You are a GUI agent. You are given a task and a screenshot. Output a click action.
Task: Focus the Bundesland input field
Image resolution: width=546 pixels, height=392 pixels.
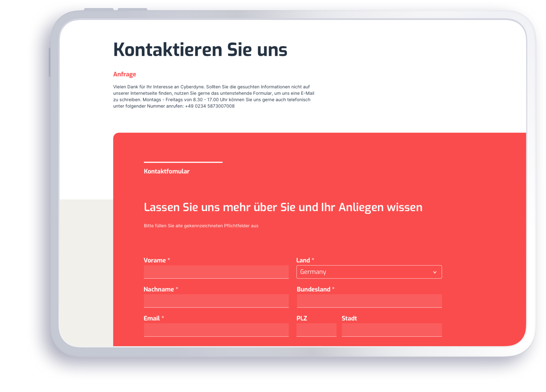[369, 301]
